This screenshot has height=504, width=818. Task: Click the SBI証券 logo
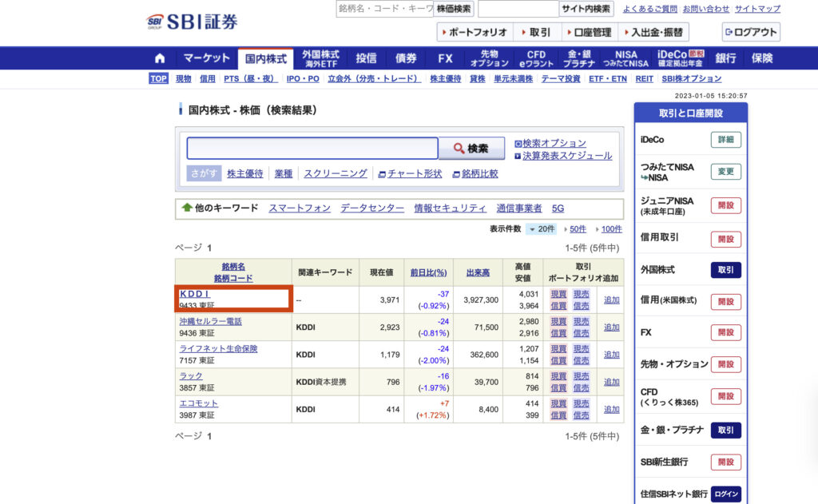coord(192,22)
